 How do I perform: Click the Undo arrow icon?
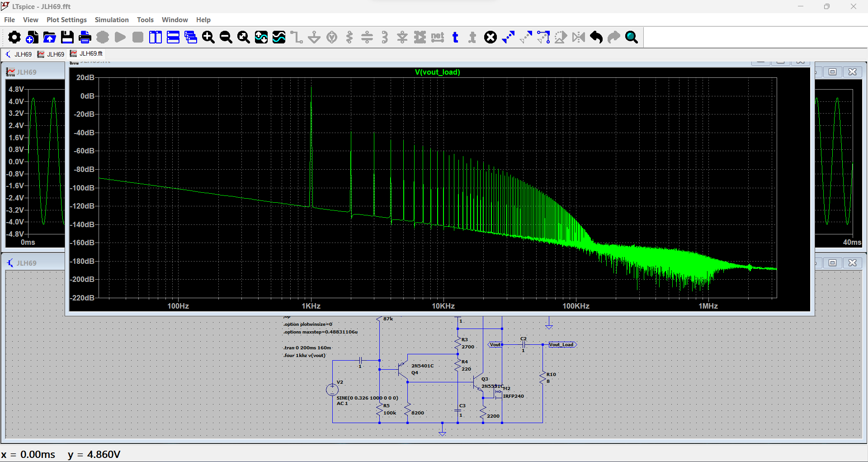click(x=596, y=37)
